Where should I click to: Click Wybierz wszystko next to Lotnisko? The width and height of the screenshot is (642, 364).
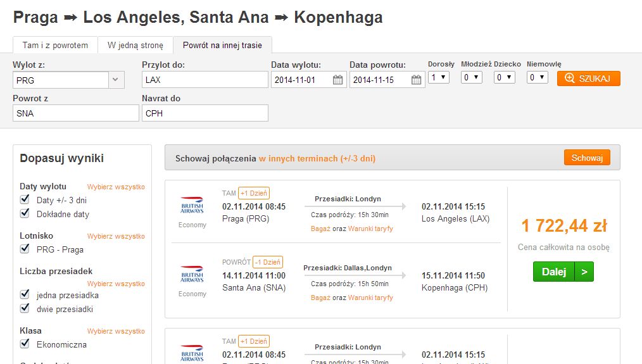(116, 236)
